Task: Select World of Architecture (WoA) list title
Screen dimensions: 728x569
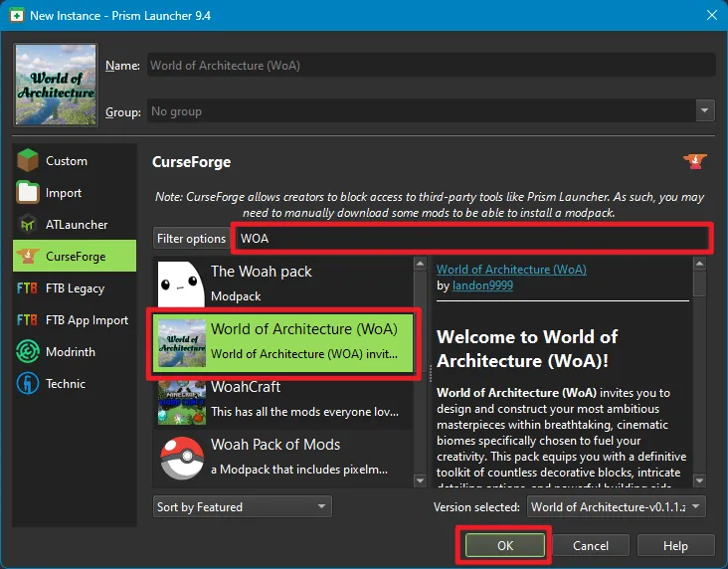Action: pos(304,329)
